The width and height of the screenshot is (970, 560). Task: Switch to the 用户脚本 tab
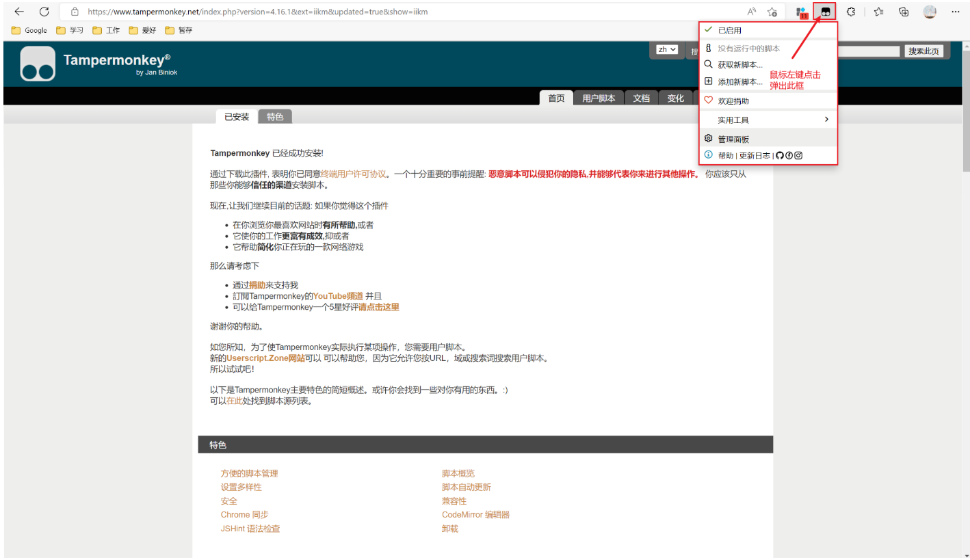[599, 98]
